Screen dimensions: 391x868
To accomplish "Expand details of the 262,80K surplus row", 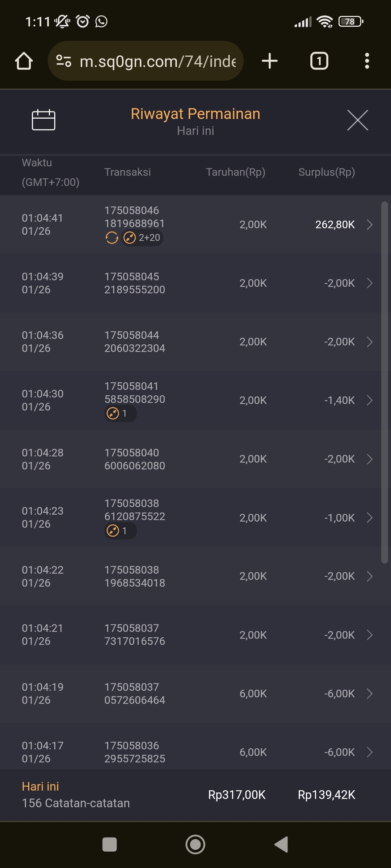I will click(369, 225).
